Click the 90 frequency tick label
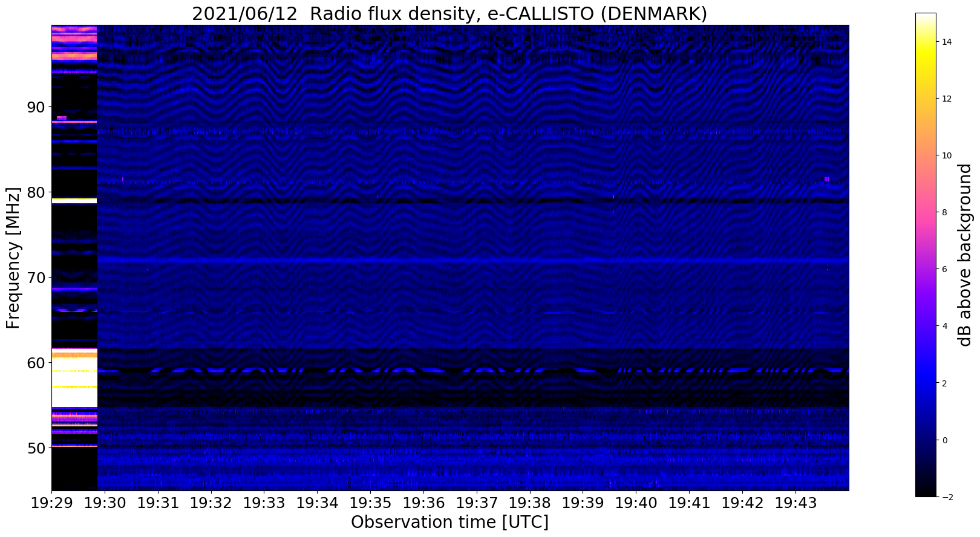Viewport: 980px width, 537px height. 35,107
